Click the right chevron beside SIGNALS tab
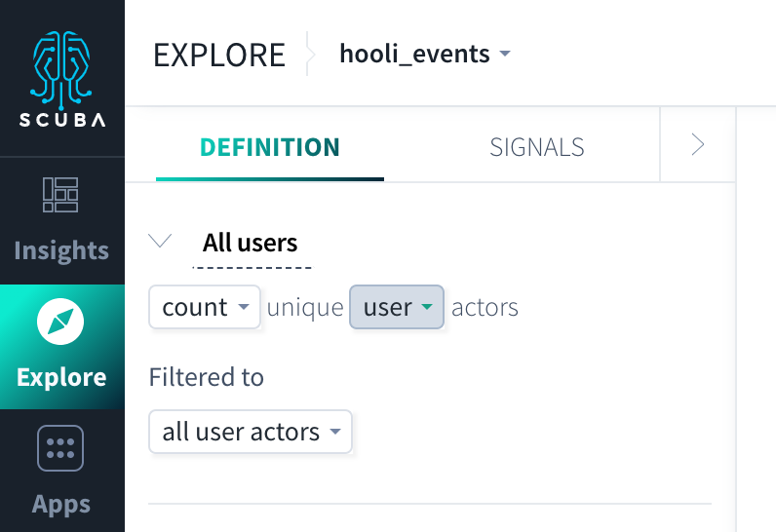The image size is (776, 532). (x=698, y=145)
